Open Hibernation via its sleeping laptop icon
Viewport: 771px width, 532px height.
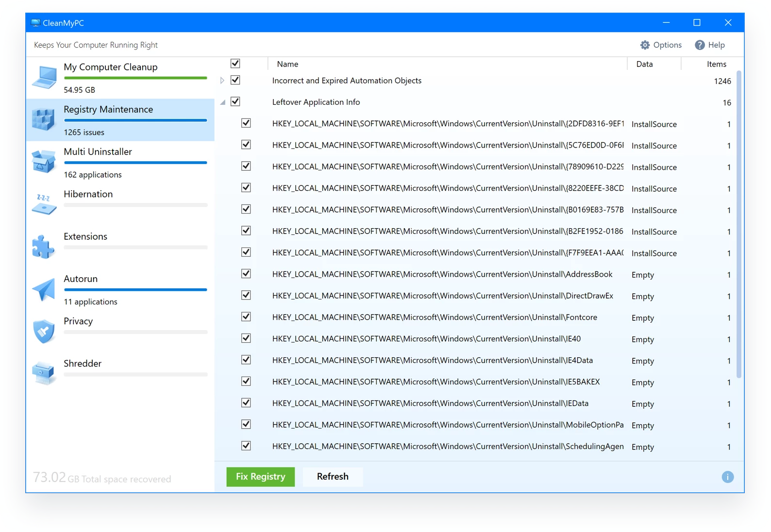coord(44,204)
